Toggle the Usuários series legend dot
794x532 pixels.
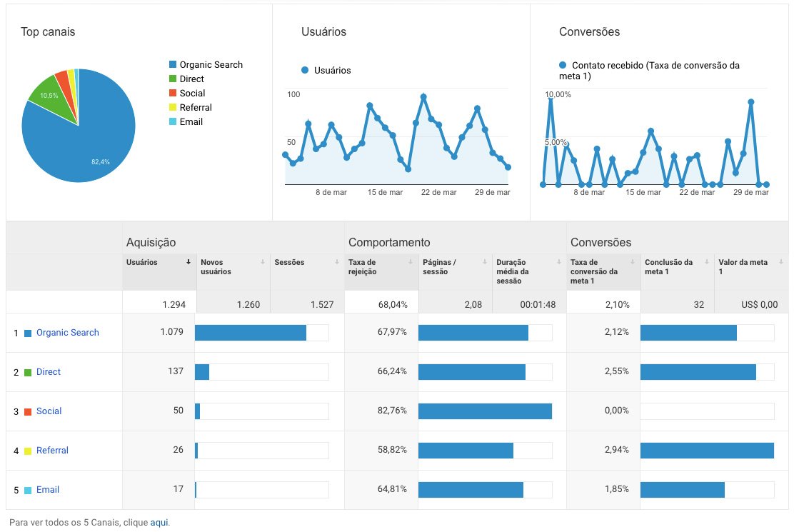tap(305, 71)
